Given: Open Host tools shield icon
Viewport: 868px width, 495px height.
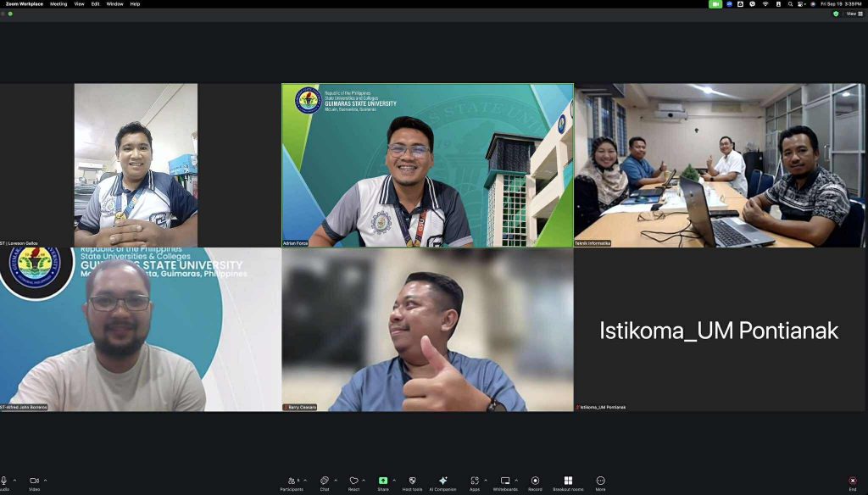Looking at the screenshot, I should tap(412, 481).
